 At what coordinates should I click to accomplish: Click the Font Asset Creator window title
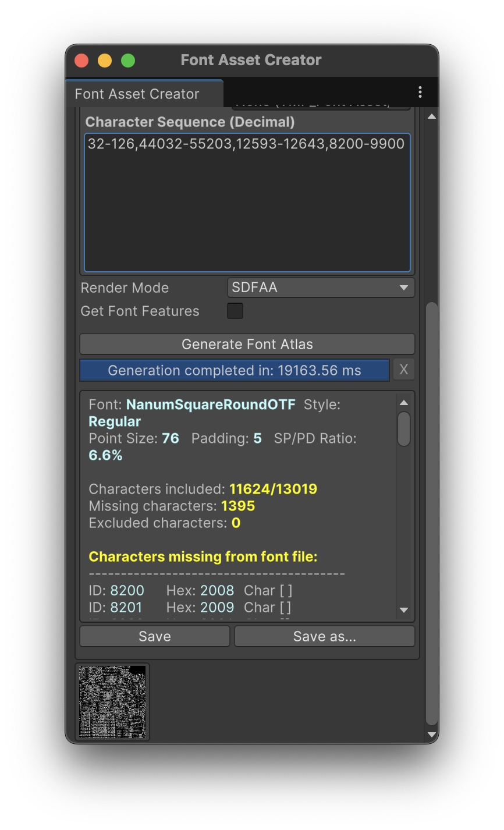[x=251, y=60]
